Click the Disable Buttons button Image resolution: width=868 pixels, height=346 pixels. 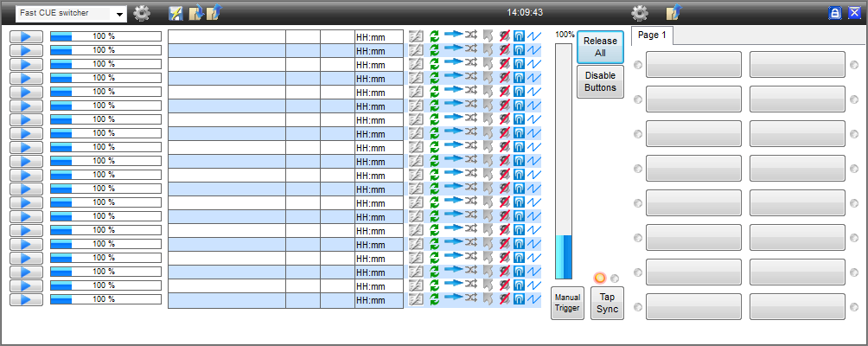point(600,82)
